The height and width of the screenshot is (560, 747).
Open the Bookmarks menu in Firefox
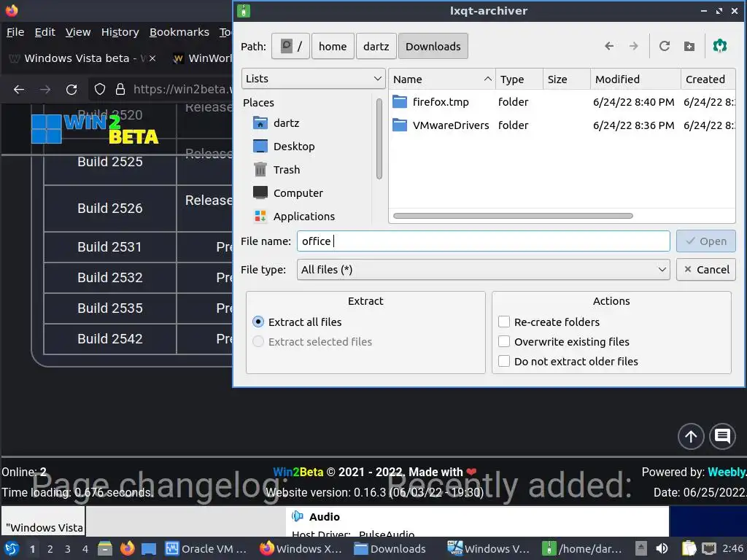tap(179, 32)
